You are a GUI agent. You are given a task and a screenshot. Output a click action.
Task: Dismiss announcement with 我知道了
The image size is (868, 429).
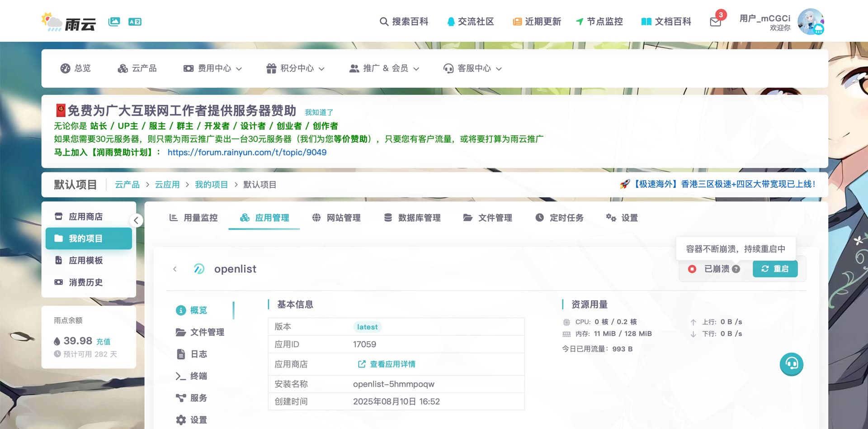[319, 112]
